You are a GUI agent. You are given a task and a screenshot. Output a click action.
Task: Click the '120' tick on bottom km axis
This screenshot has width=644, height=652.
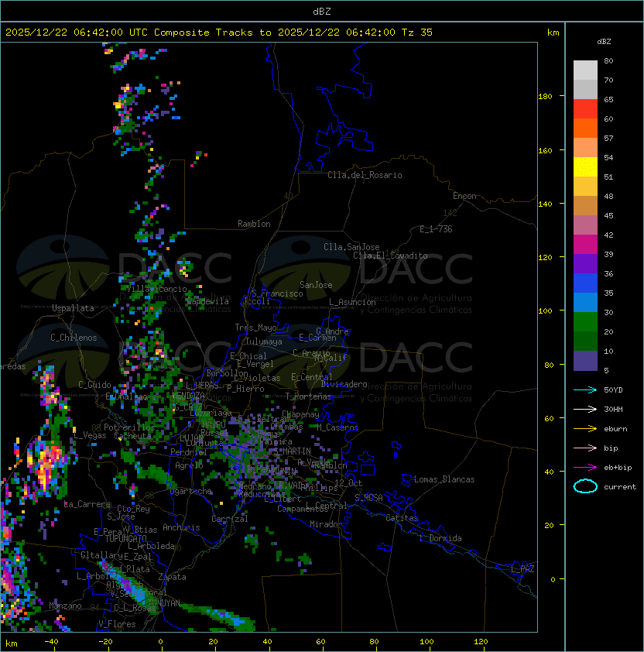(481, 642)
